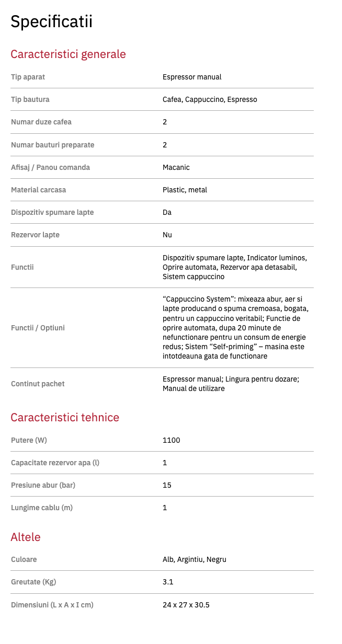Select the Continut pachet label
This screenshot has height=644, width=342.
click(x=38, y=384)
